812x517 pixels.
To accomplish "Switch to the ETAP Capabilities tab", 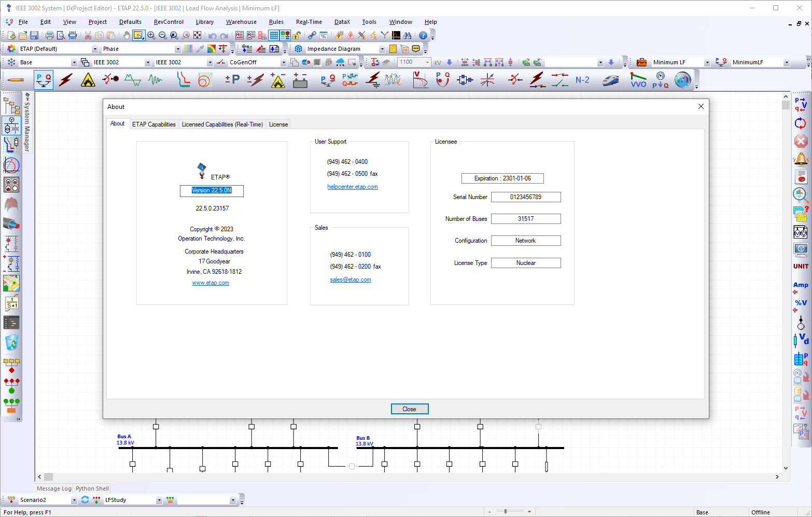I will coord(154,124).
